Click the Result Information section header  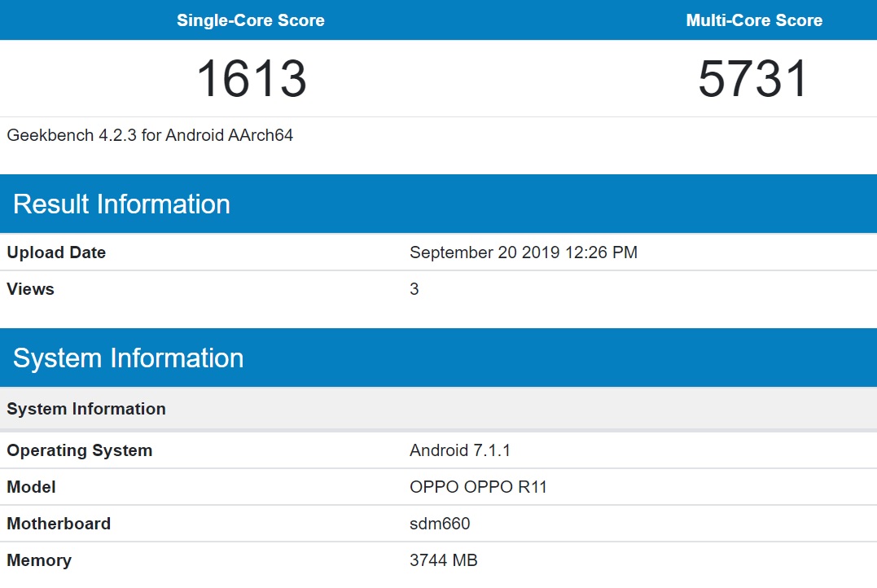122,204
